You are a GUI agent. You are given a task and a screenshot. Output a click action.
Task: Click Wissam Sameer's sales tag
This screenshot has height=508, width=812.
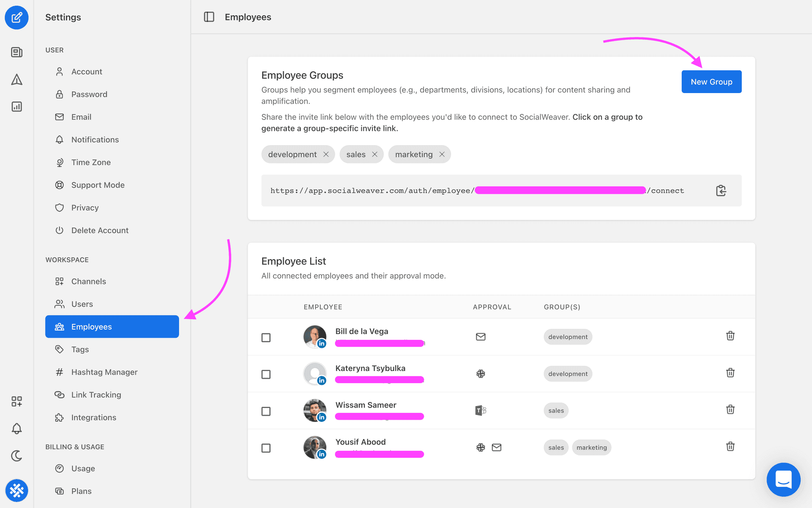pyautogui.click(x=556, y=410)
